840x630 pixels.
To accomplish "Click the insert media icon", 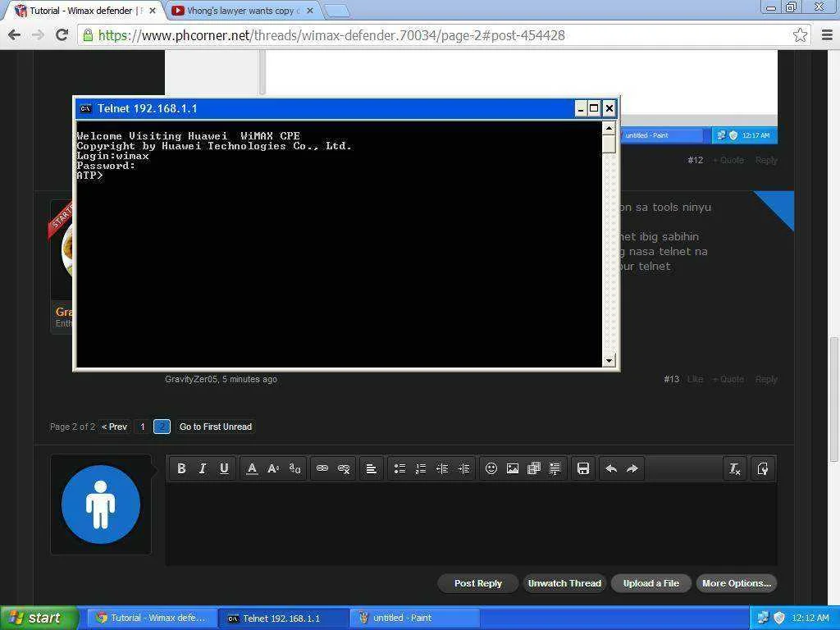I will point(534,468).
